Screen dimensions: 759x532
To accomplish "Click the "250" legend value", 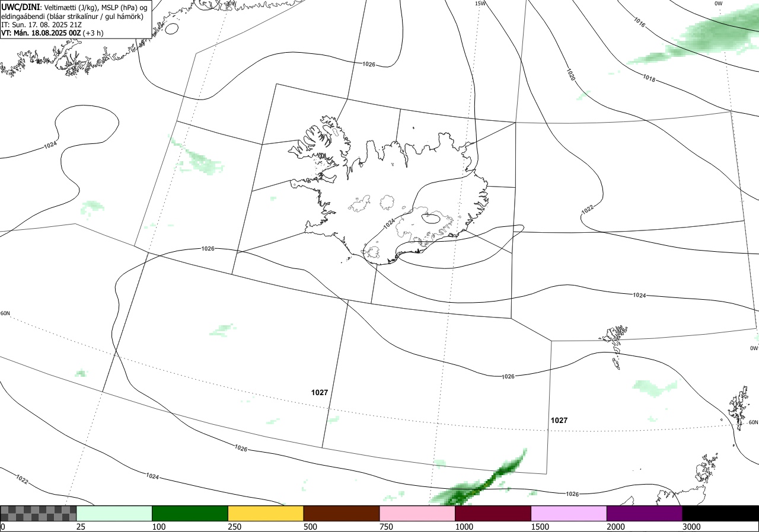I will 234,527.
